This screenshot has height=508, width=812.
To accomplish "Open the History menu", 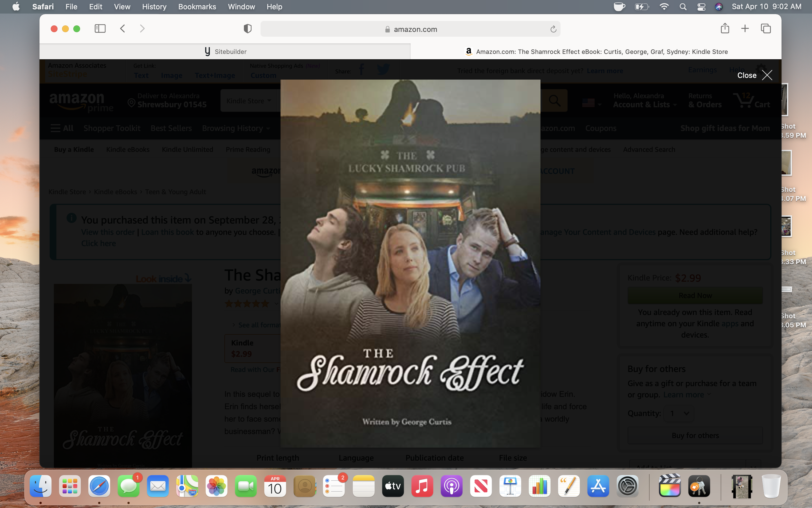I will pyautogui.click(x=154, y=7).
